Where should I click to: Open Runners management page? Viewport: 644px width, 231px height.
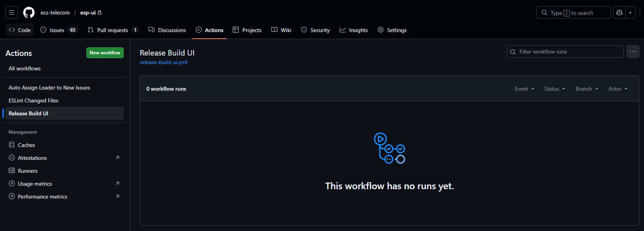point(64,171)
